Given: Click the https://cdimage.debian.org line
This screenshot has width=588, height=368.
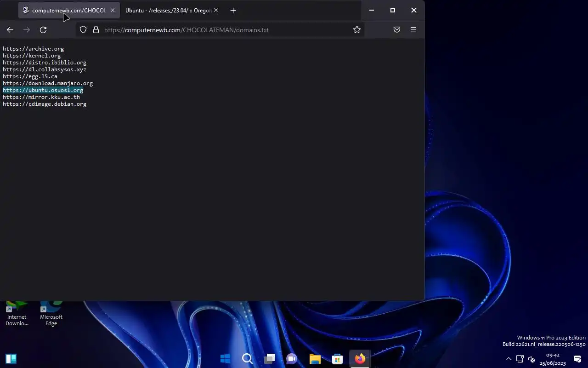Looking at the screenshot, I should click(x=45, y=104).
